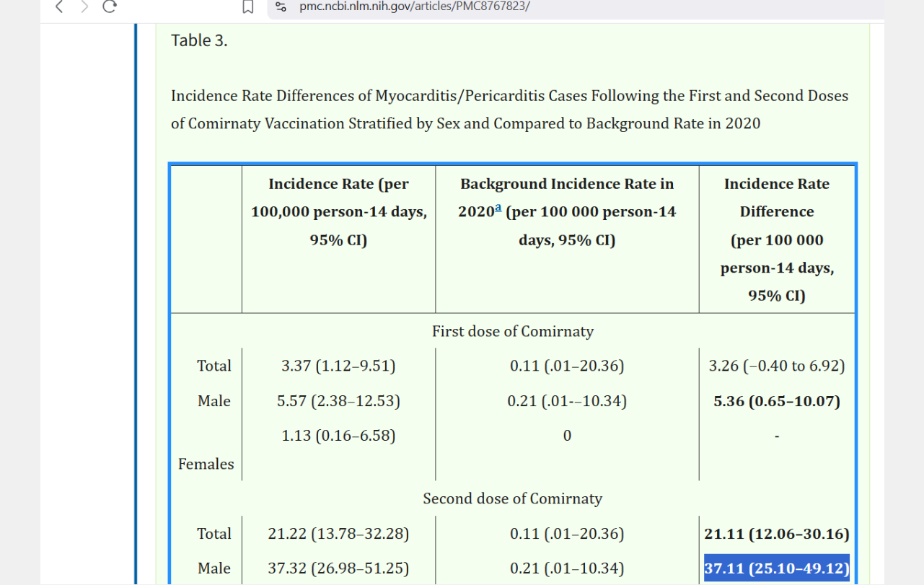
Task: Click cell '3.37 (1.12–9.51)'
Action: (338, 366)
